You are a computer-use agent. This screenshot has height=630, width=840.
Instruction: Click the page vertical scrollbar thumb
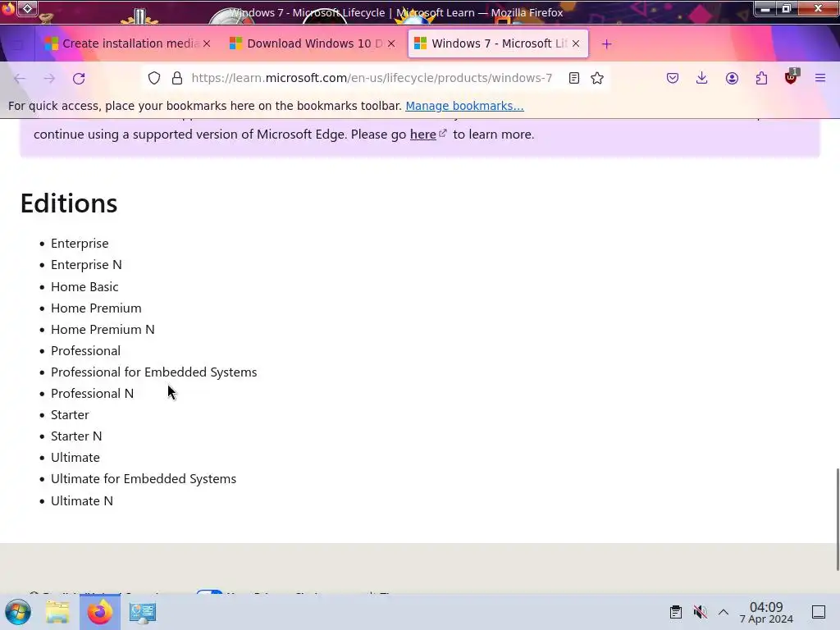838,519
